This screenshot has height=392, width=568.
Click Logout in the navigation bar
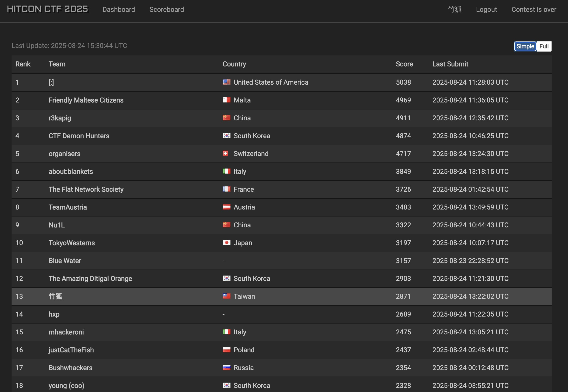tap(486, 9)
